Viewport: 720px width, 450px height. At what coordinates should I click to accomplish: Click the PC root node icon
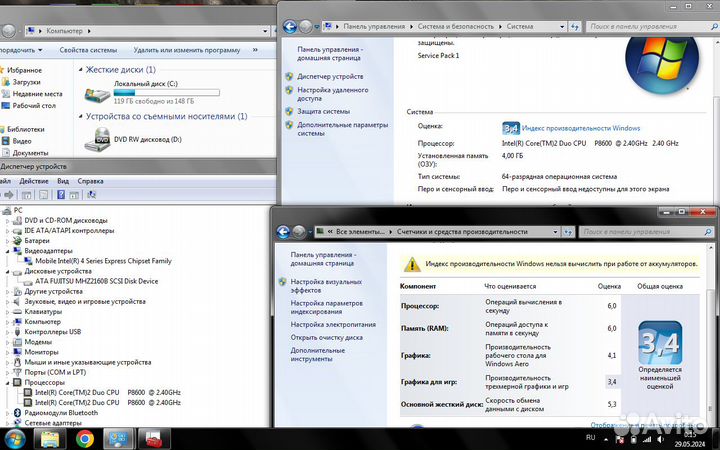7,210
